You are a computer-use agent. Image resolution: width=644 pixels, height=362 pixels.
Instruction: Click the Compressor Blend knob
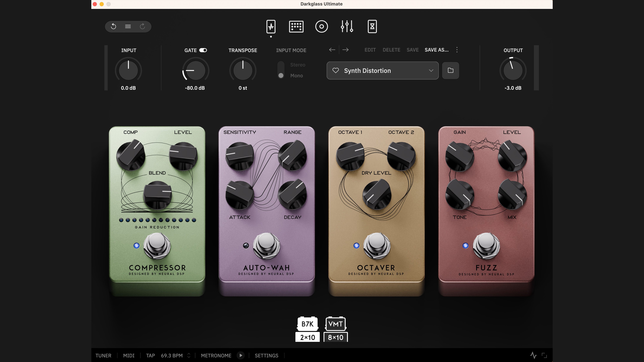point(157,195)
